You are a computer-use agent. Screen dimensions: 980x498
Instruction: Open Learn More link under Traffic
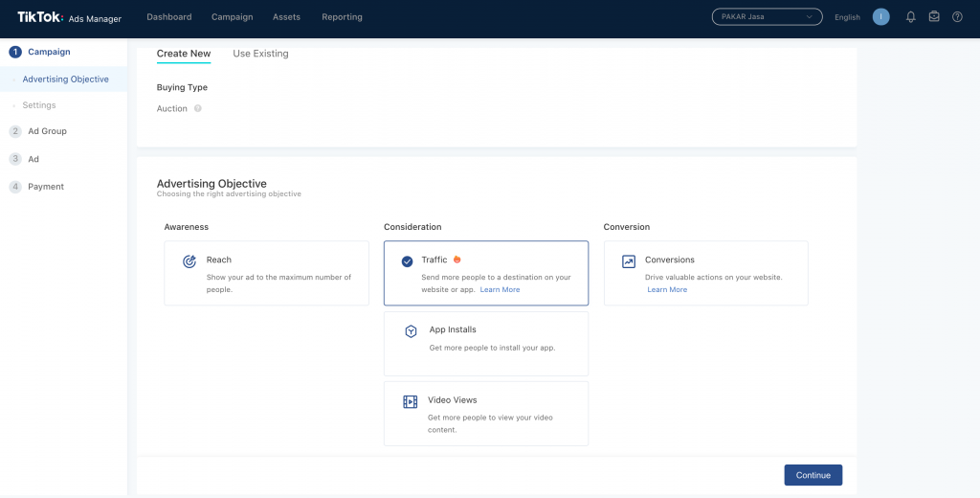point(500,289)
